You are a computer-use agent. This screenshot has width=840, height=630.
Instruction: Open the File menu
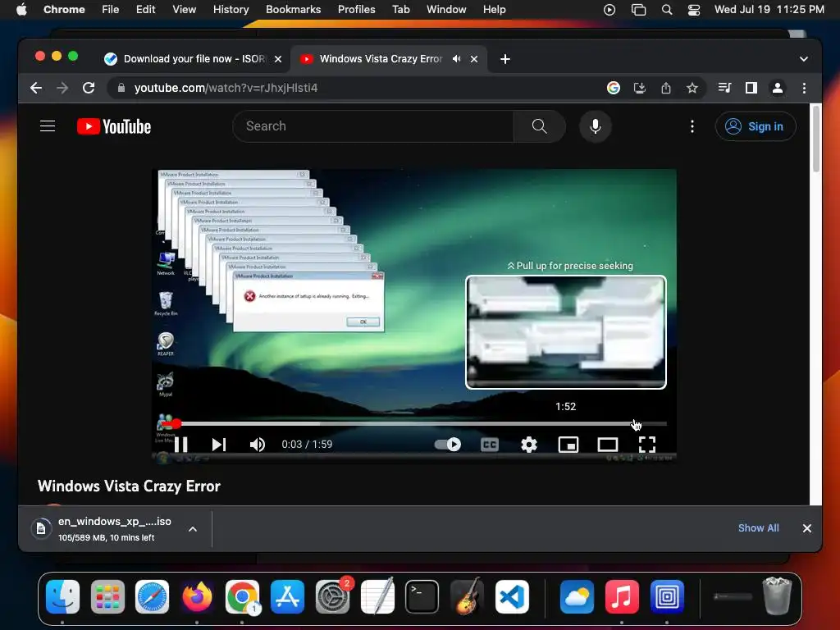[111, 9]
